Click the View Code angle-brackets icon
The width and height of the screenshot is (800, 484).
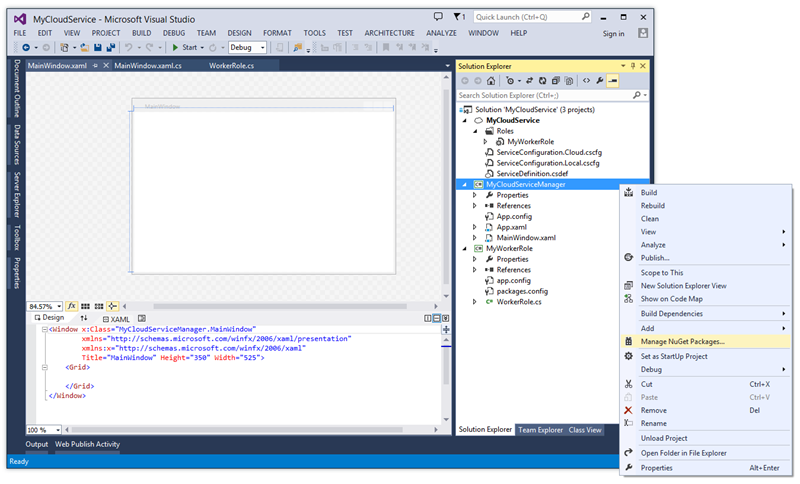[586, 81]
